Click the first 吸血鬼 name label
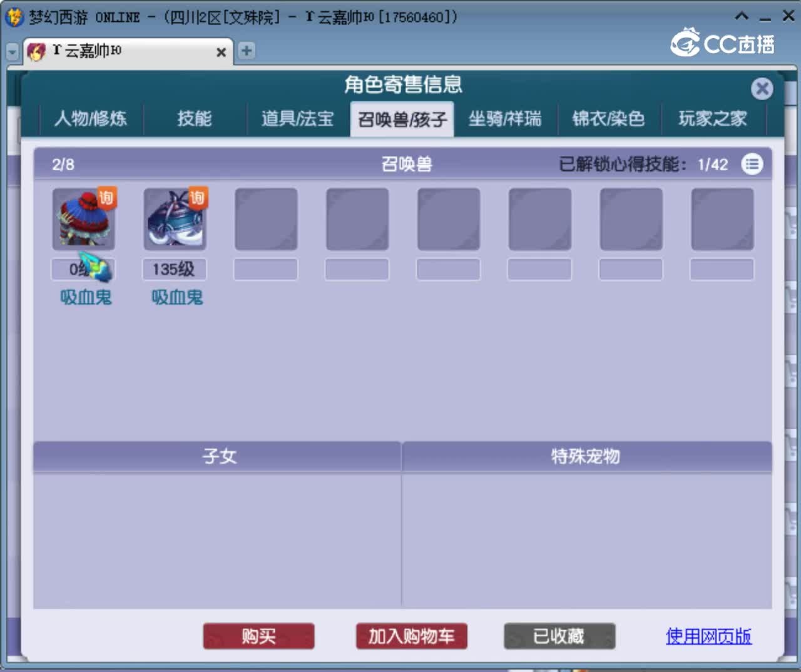This screenshot has width=801, height=672. (x=86, y=297)
